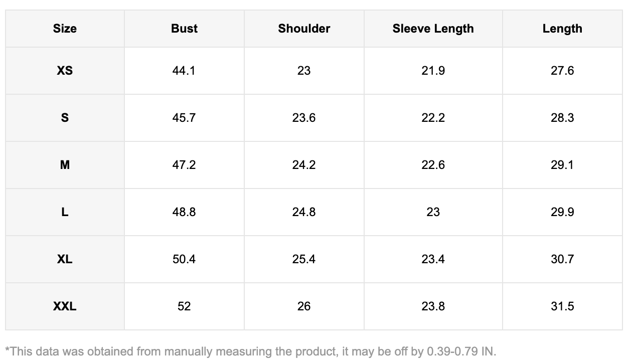
Task: Click the S size row label
Action: (65, 118)
